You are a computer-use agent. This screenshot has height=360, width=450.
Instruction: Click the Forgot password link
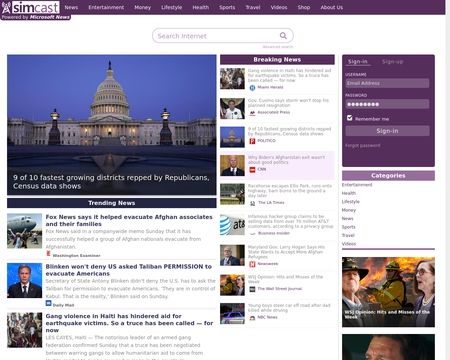[362, 145]
